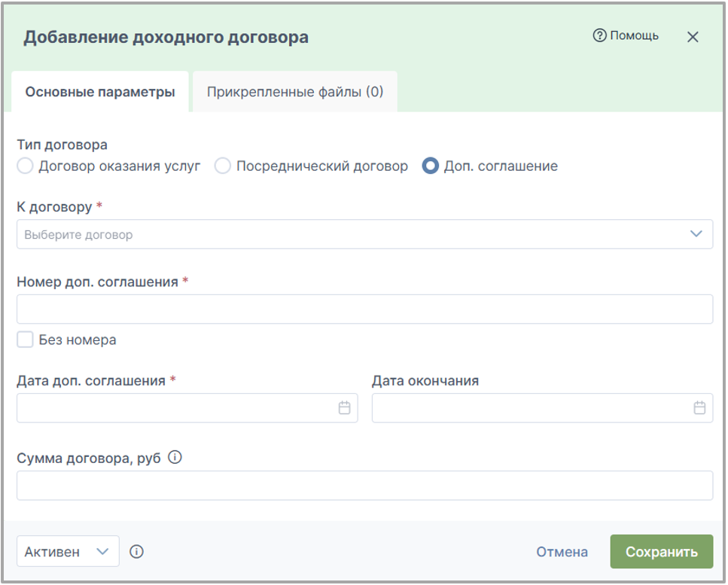
Task: Click the Сохранить button
Action: click(x=661, y=551)
